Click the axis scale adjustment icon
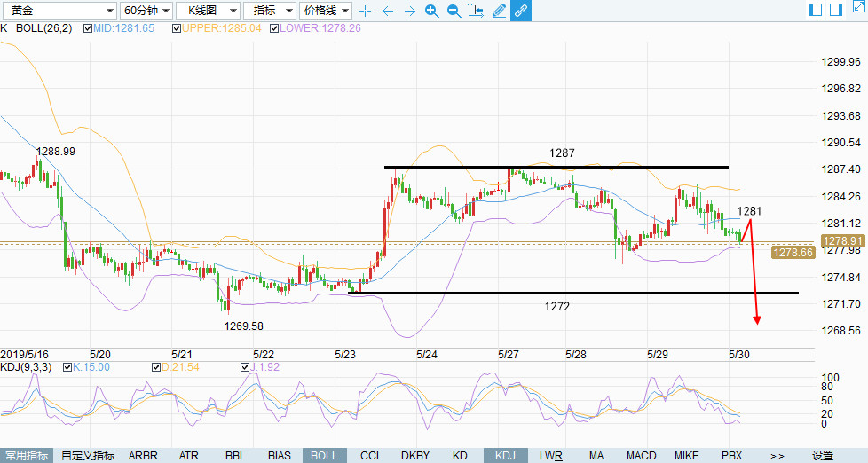 coord(476,11)
